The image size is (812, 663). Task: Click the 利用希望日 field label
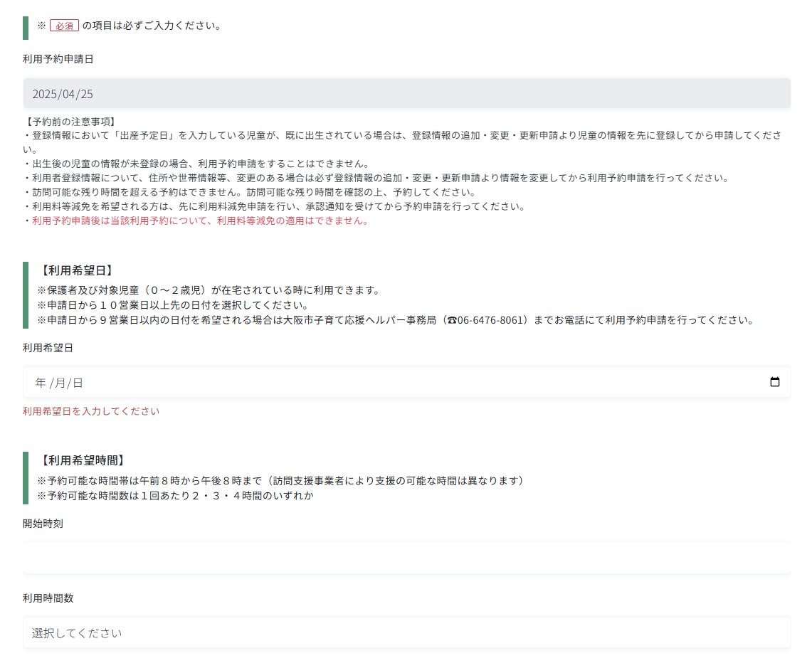click(x=48, y=348)
